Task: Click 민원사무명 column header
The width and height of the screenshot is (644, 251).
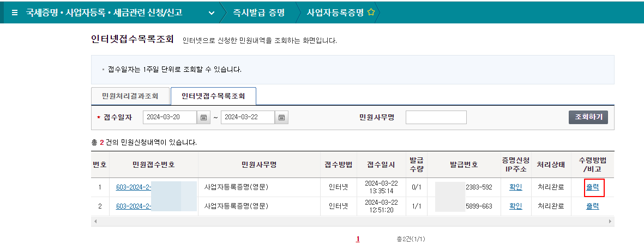Action: click(x=259, y=164)
